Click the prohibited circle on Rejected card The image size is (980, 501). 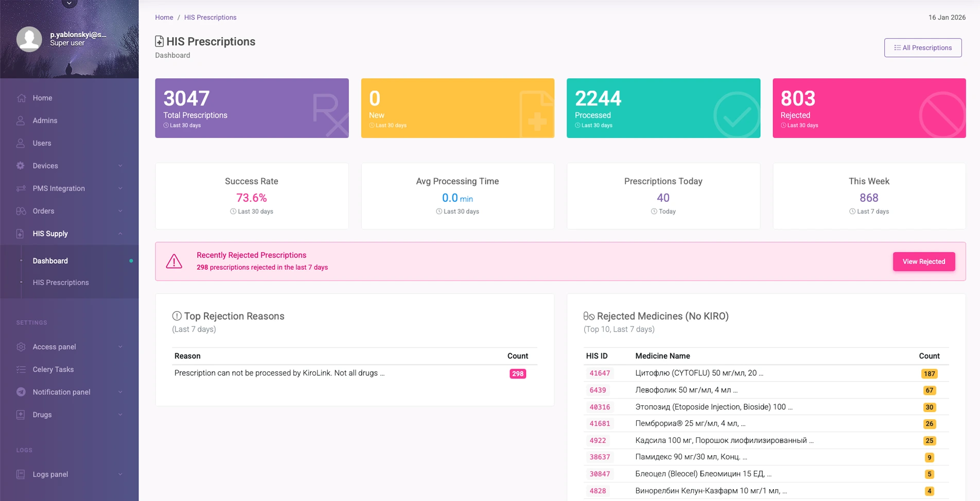pos(942,114)
